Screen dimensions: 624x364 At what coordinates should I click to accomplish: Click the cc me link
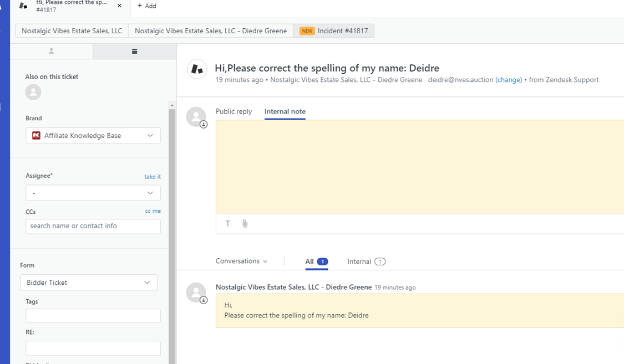tap(153, 211)
